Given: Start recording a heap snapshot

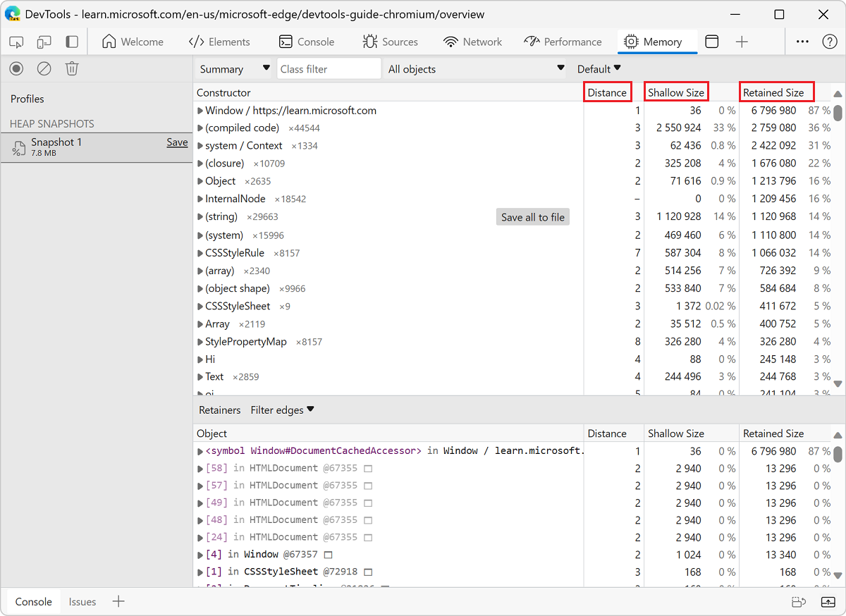Looking at the screenshot, I should pyautogui.click(x=16, y=68).
